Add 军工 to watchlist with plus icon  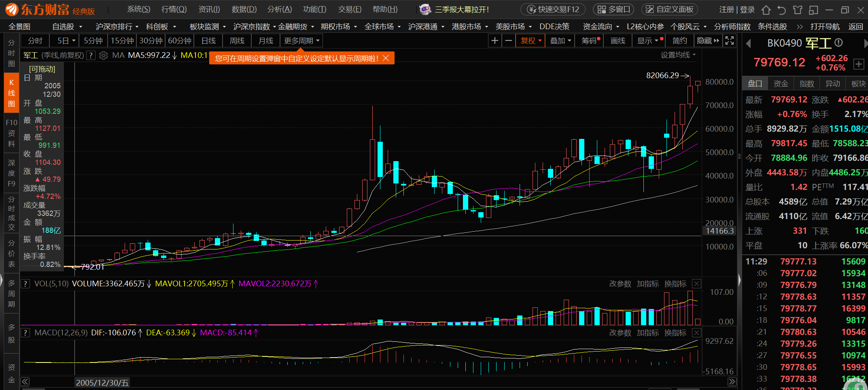tap(859, 64)
